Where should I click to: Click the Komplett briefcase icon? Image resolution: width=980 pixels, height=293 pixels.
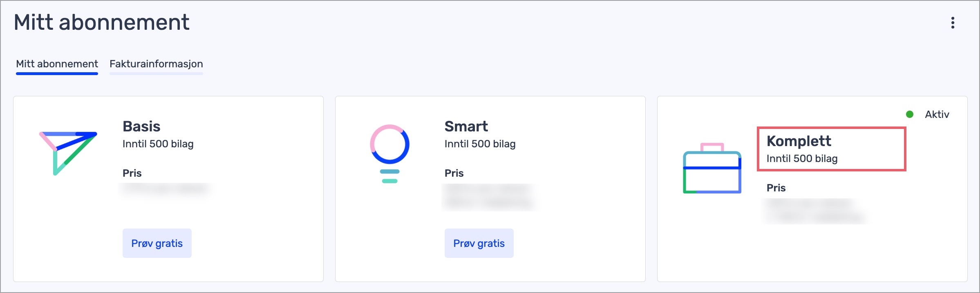point(712,169)
